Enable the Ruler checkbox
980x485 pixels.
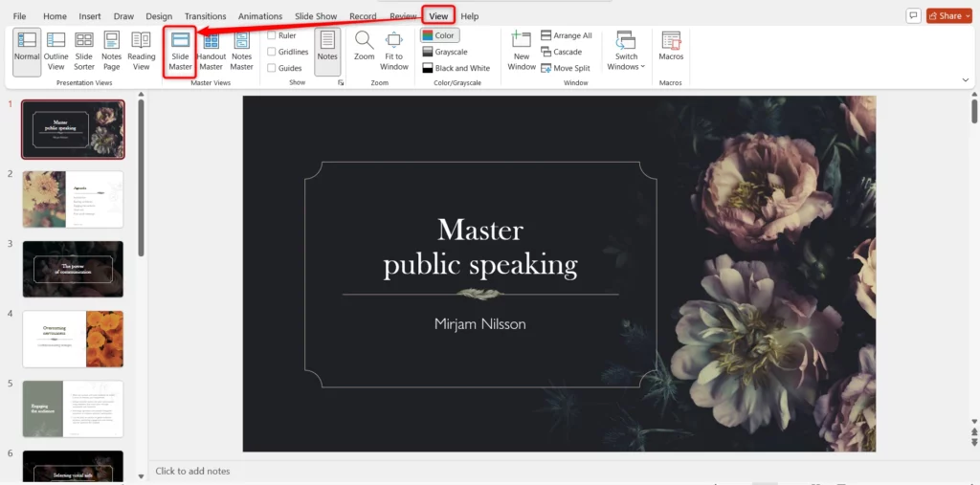272,35
